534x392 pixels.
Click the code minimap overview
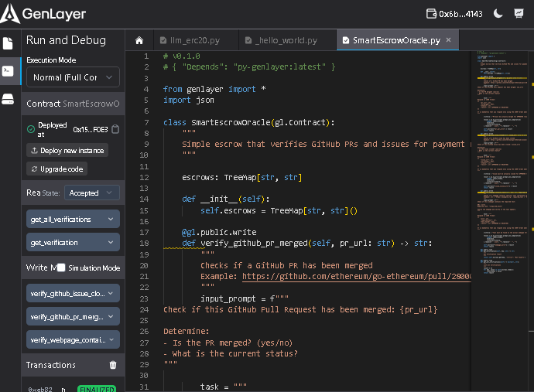502,163
